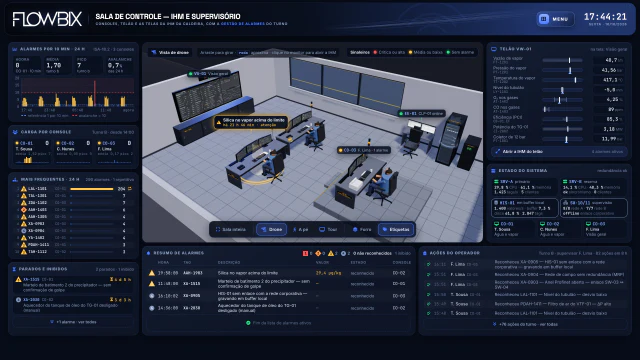The height and width of the screenshot is (360, 640).
Task: Open the Aquecedor do tanque inhibited alarm card
Action: click(73, 305)
